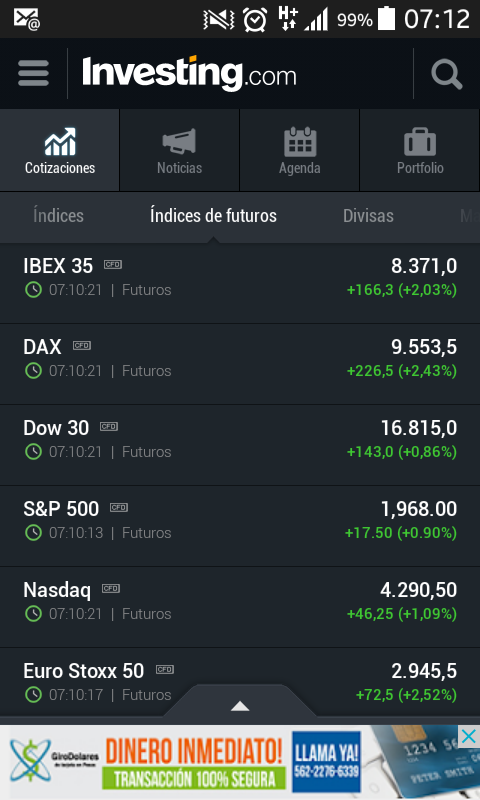Select the Cotizaciones chart icon
Viewport: 480px width, 800px height.
60,142
